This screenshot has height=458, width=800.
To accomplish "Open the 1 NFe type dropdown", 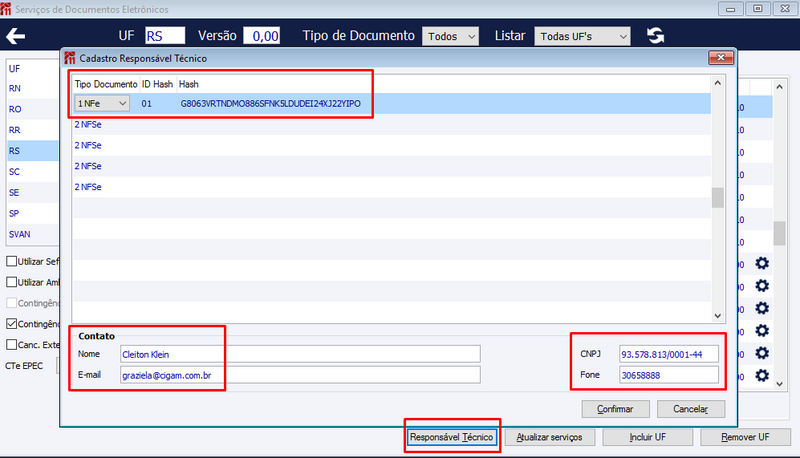I will tap(102, 104).
